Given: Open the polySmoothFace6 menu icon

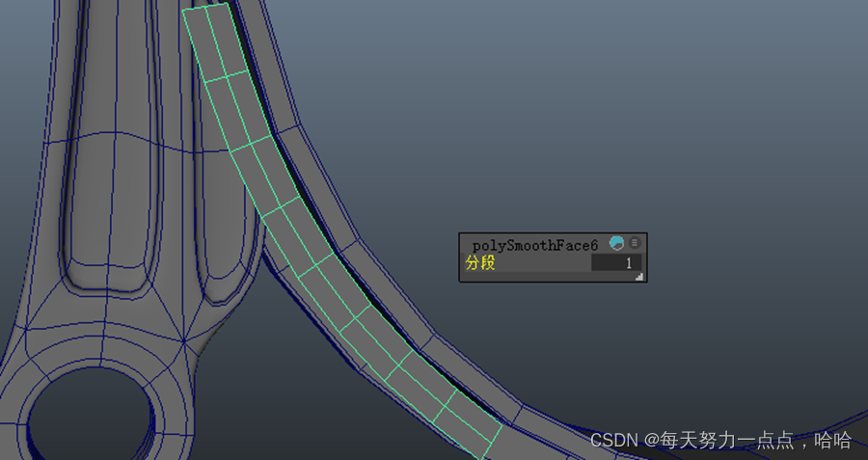Looking at the screenshot, I should [635, 243].
